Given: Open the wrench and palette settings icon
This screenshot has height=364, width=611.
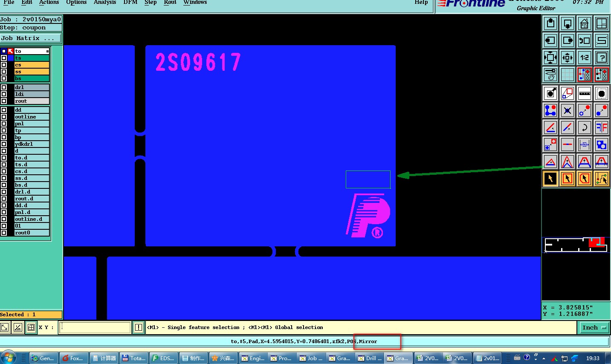Looking at the screenshot, I should coord(550,75).
